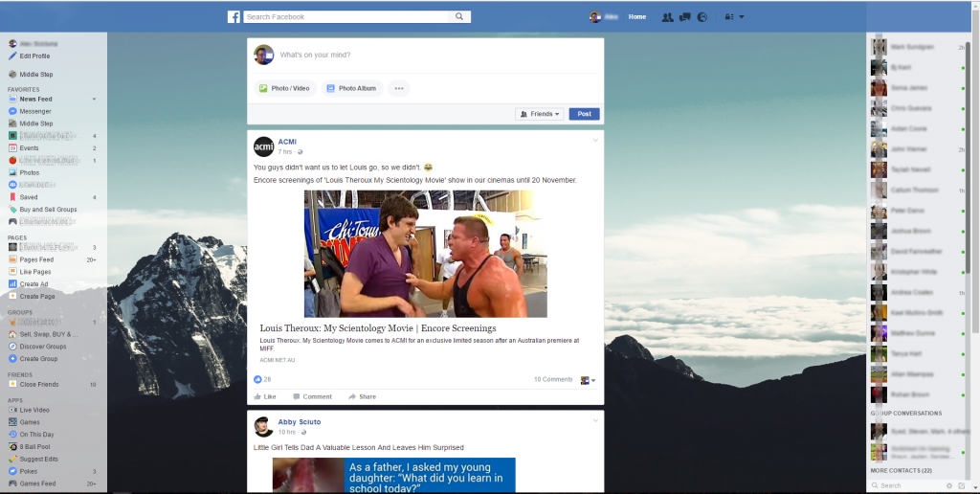Open account menu dropdown arrow in top bar
This screenshot has height=494, width=980.
[x=742, y=17]
